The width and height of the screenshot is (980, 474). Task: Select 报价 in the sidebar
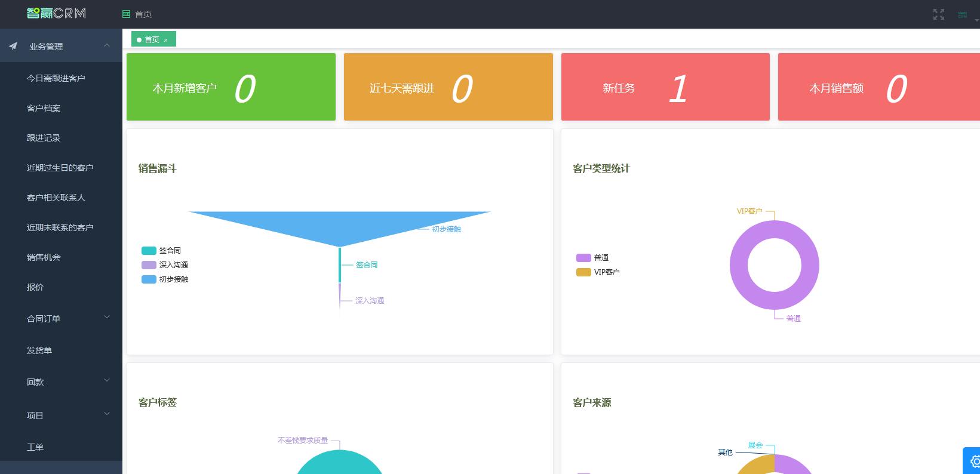pos(35,287)
